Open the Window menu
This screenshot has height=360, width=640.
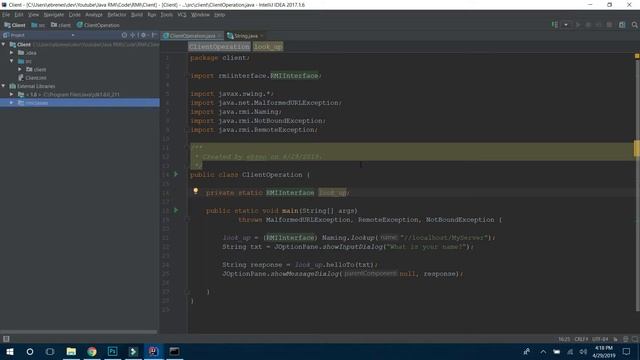[x=200, y=15]
